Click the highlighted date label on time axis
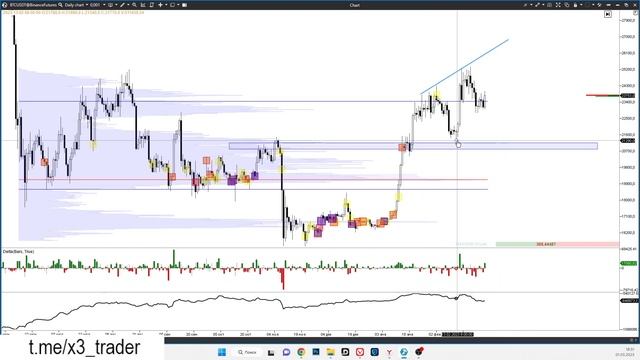This screenshot has width=640, height=360. [x=458, y=334]
